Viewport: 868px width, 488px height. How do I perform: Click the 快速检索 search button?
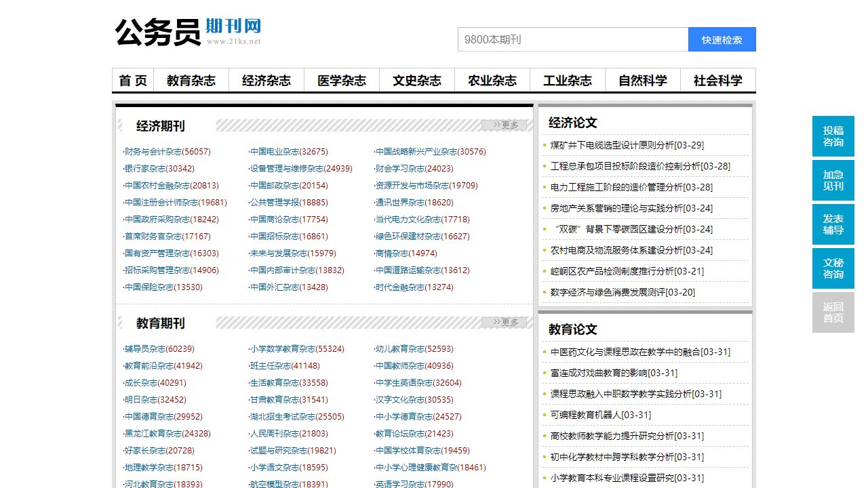[x=723, y=39]
